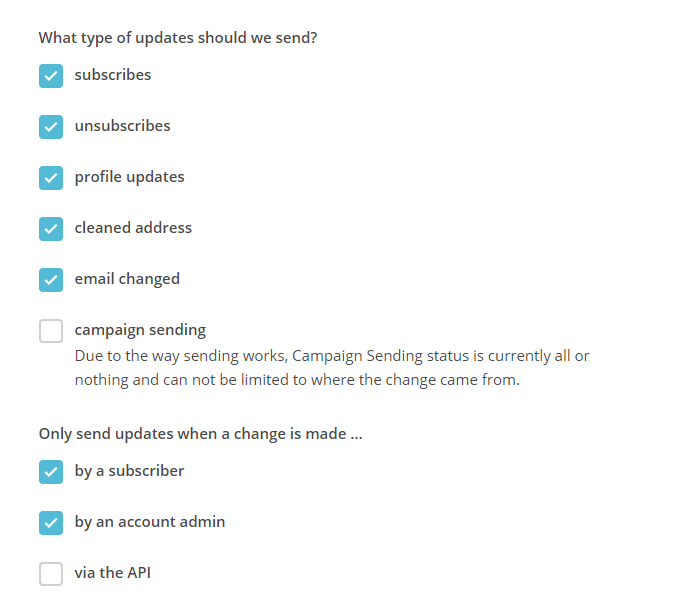Click the "cleaned address" label text
The width and height of the screenshot is (681, 597).
tap(133, 228)
